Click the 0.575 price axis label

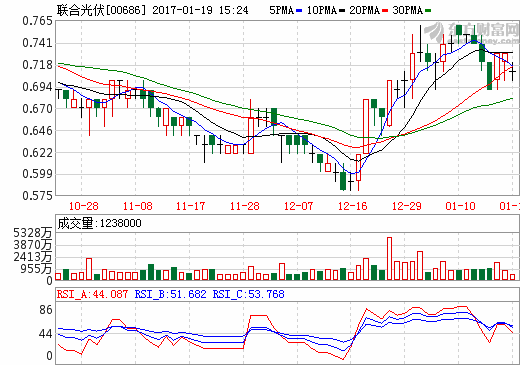point(37,196)
